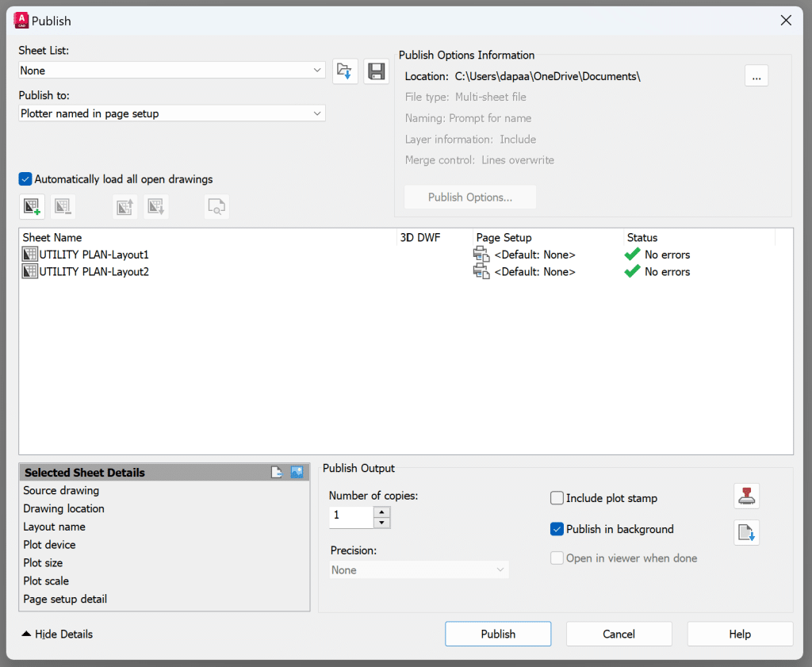Click the Move Sheet Up icon
Screen dimensions: 812x667
[x=124, y=207]
